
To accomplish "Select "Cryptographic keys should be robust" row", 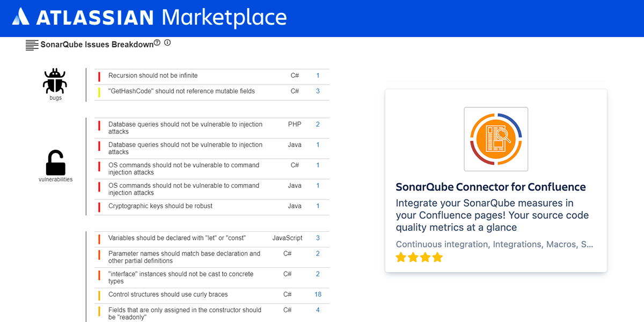I will pos(160,206).
